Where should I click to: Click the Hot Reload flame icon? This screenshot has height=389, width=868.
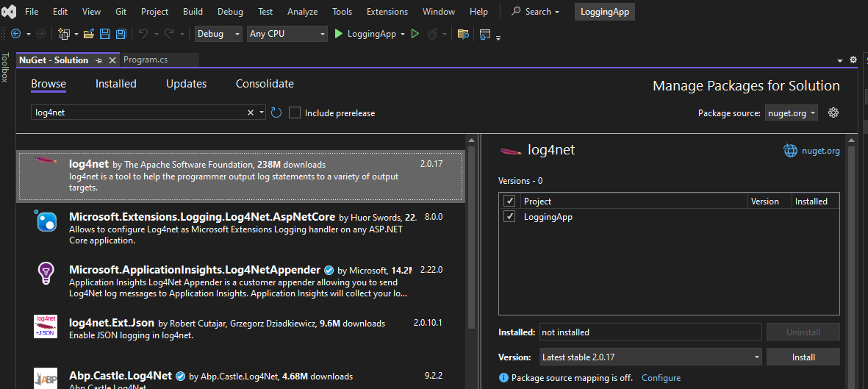click(x=431, y=34)
